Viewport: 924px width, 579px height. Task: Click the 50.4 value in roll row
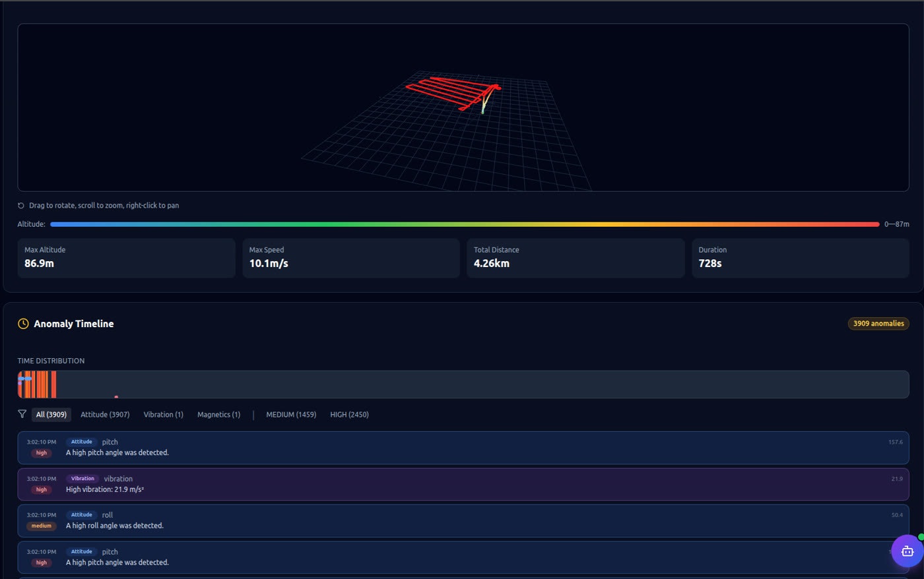[x=897, y=515]
